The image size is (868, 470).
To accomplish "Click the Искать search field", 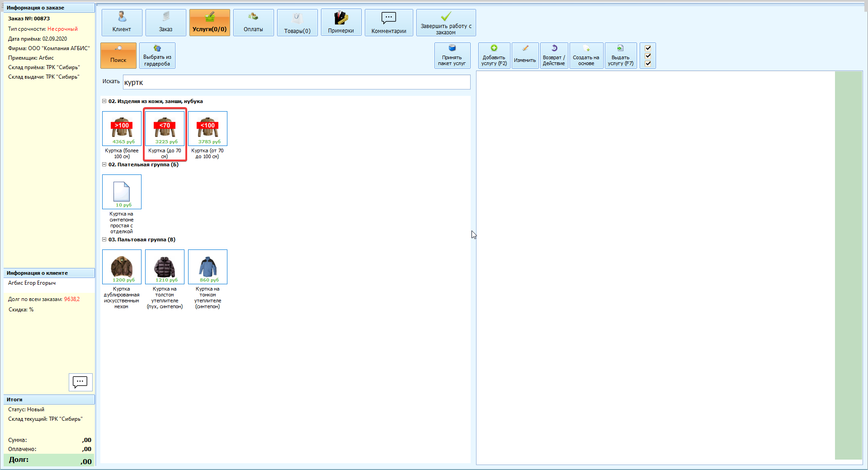I will [297, 82].
